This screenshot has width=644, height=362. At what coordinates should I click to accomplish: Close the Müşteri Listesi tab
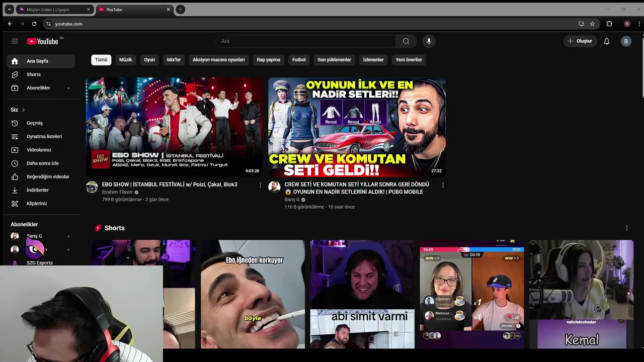click(89, 10)
